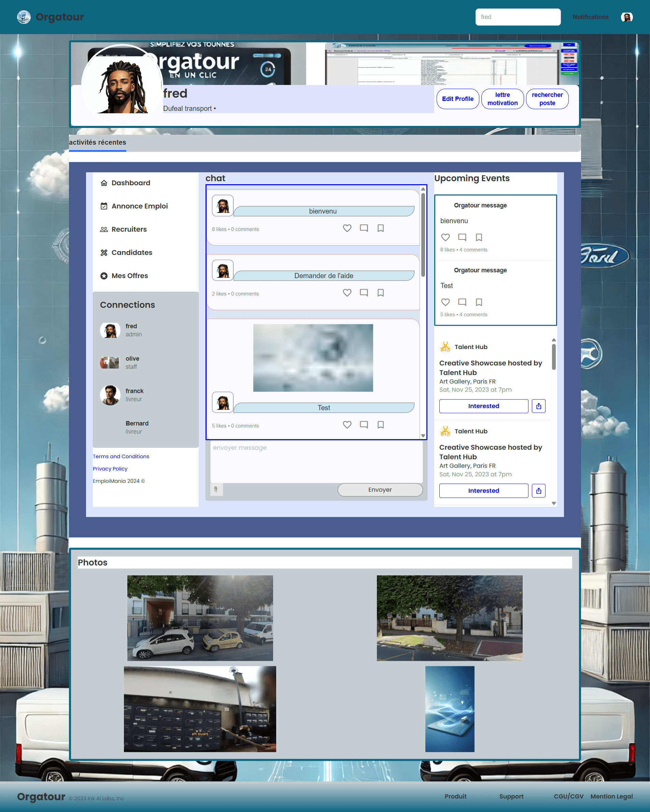Bookmark the 'Demander de l'aide' chat post

click(x=381, y=293)
